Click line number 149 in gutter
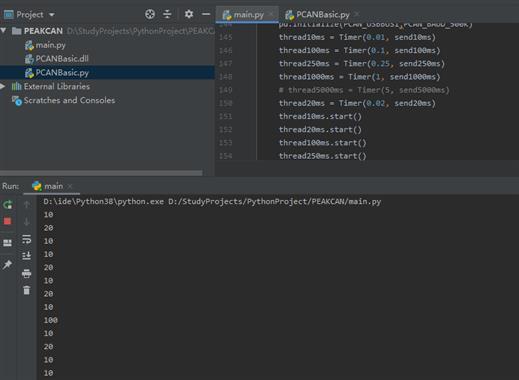Image resolution: width=519 pixels, height=380 pixels. [x=226, y=90]
